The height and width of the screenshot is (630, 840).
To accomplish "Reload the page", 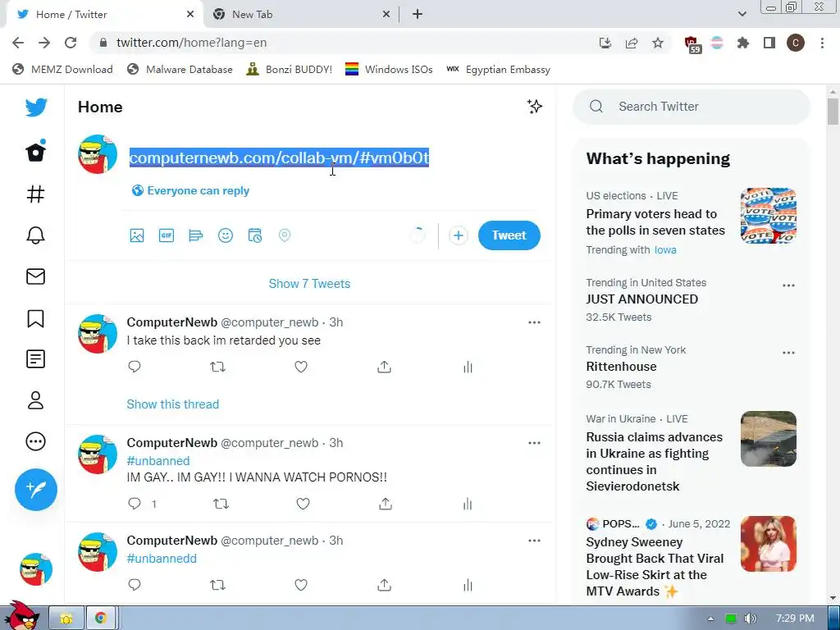I will pyautogui.click(x=71, y=43).
